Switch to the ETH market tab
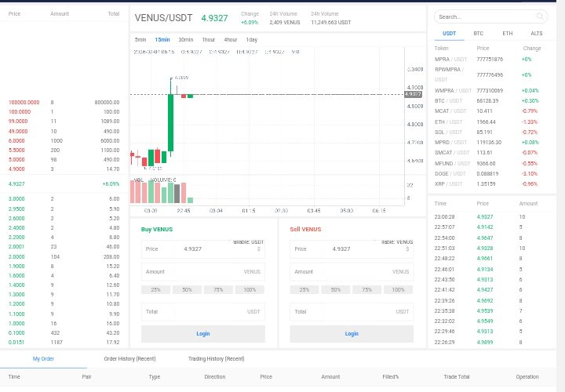This screenshot has height=392, width=565. pyautogui.click(x=508, y=33)
